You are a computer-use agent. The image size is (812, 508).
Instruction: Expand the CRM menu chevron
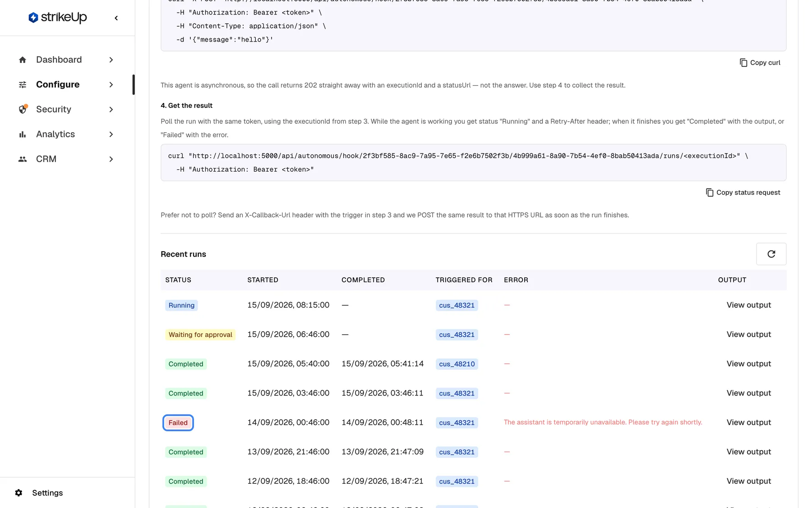111,159
